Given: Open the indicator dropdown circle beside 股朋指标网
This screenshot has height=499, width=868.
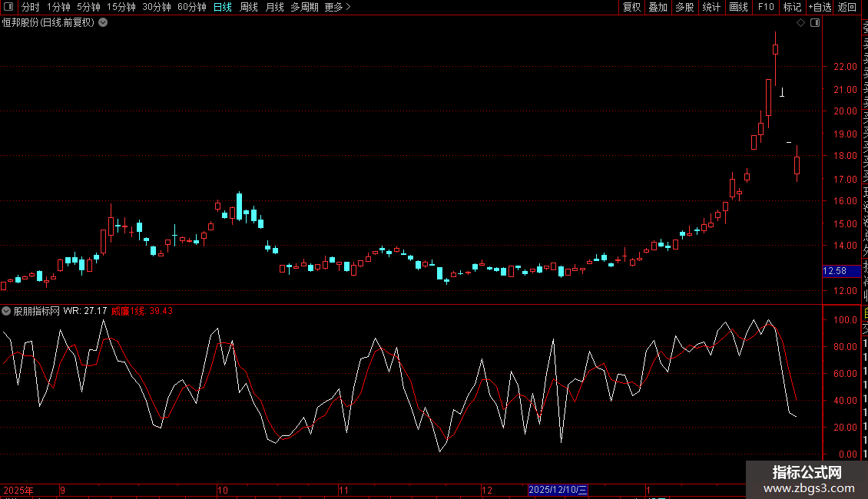Looking at the screenshot, I should pos(6,311).
